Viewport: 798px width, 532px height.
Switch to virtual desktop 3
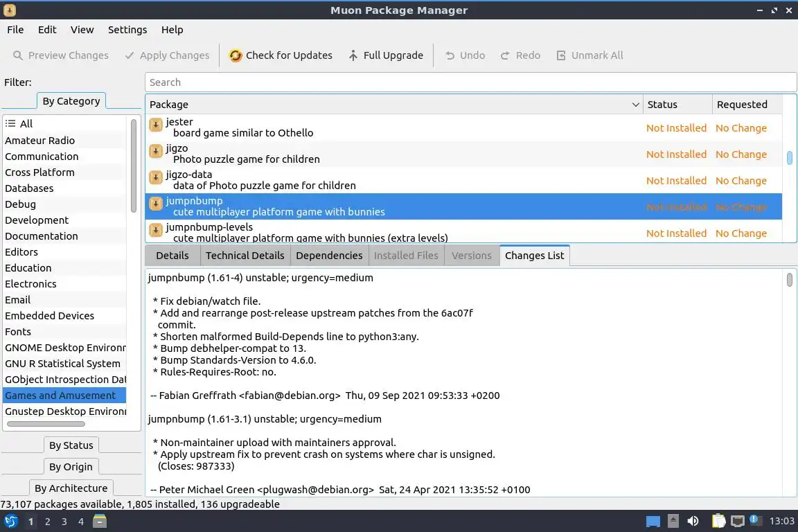tap(64, 522)
